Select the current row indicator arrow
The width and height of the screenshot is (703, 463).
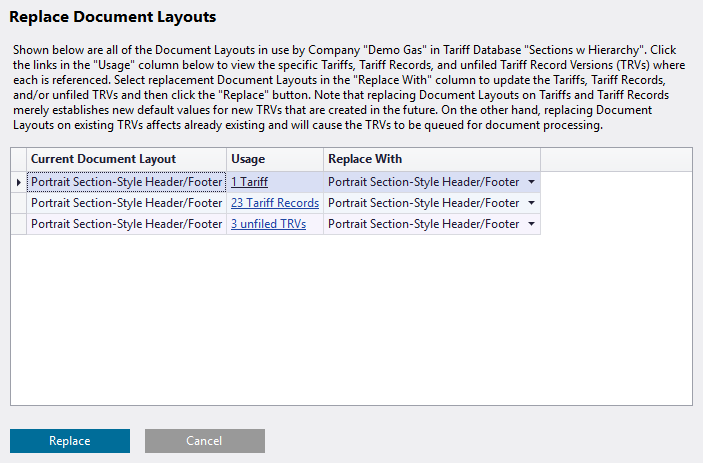click(18, 182)
